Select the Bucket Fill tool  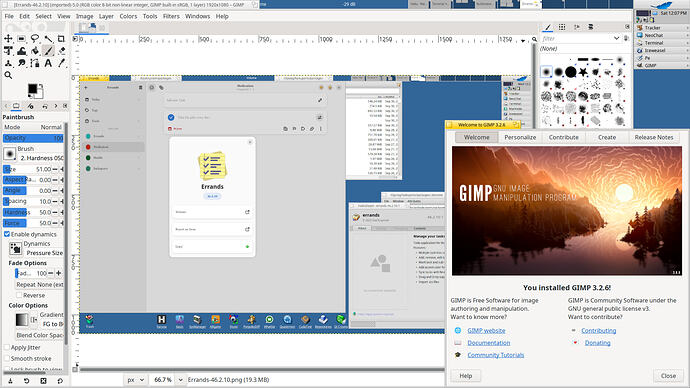coord(35,51)
